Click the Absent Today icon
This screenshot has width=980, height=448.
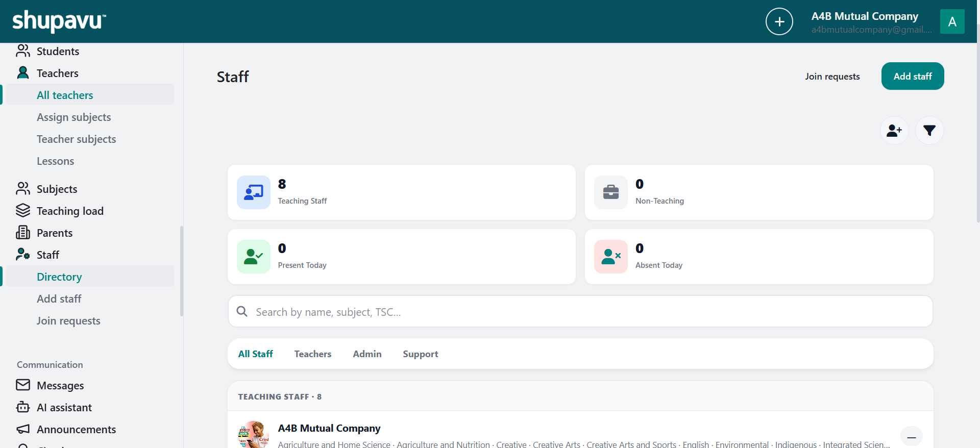pyautogui.click(x=610, y=257)
